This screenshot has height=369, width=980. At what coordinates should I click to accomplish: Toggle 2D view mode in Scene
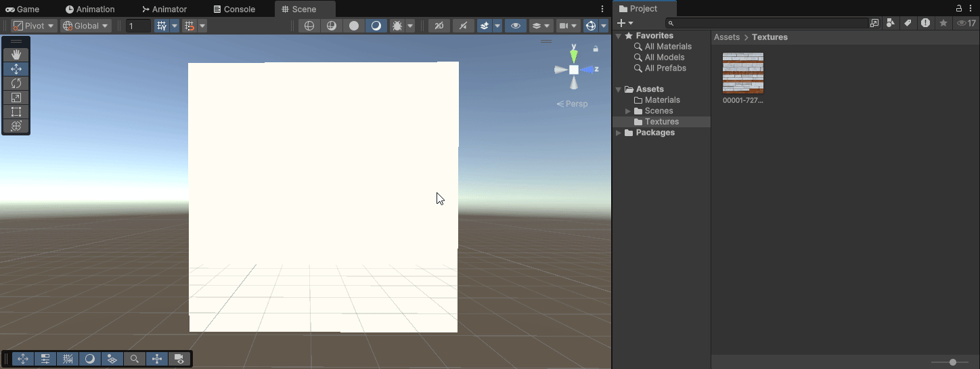439,26
